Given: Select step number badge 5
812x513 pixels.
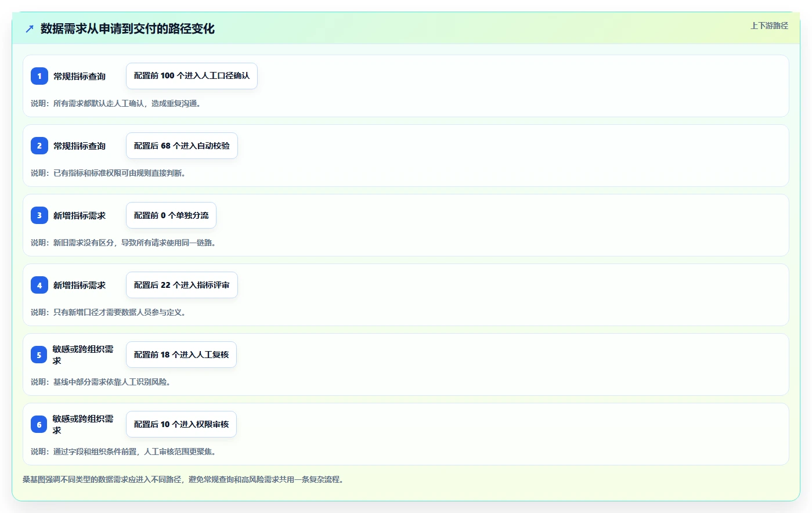Looking at the screenshot, I should (39, 355).
